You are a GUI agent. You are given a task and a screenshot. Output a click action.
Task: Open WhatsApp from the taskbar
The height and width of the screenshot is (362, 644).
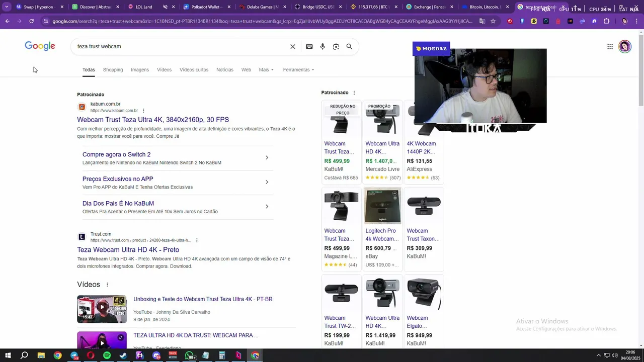coord(190,355)
